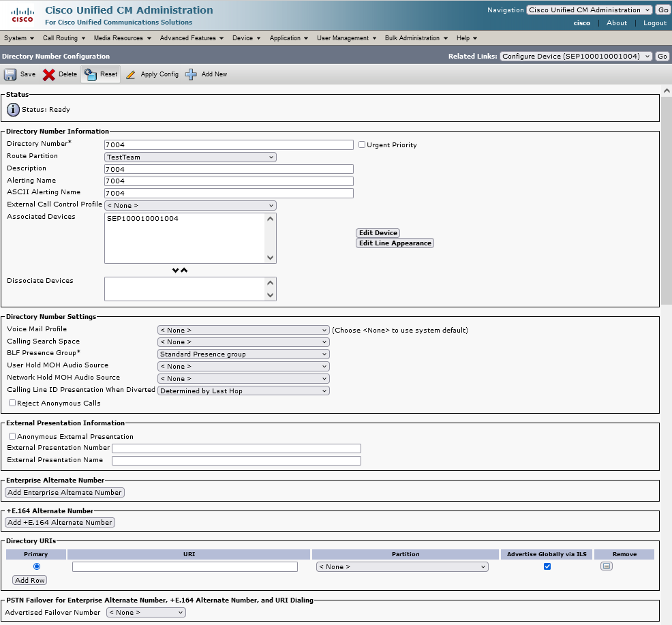
Task: Open the Bulk Administration menu
Action: pyautogui.click(x=416, y=38)
